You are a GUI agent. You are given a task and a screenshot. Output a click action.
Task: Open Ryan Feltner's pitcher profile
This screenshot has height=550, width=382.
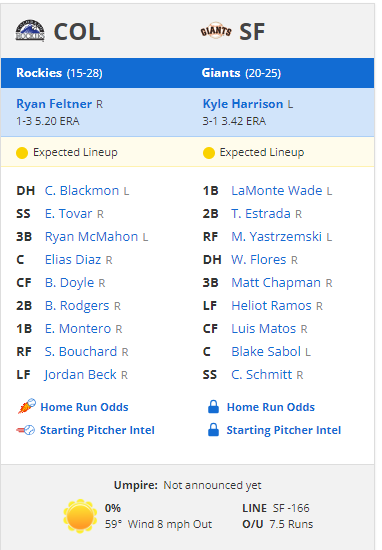[54, 104]
